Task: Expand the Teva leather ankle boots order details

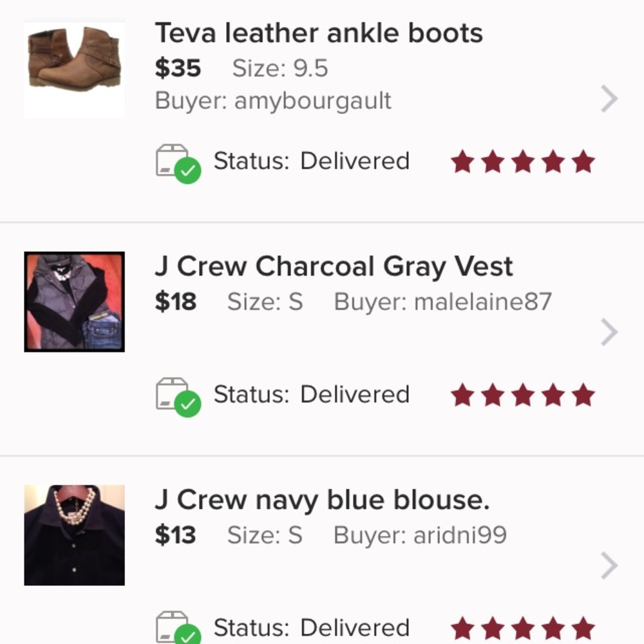Action: [x=608, y=99]
